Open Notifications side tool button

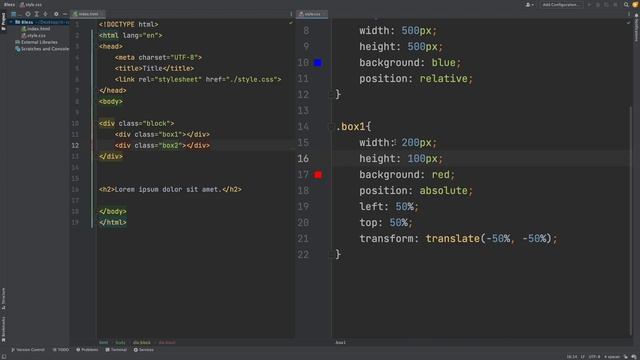pos(636,28)
